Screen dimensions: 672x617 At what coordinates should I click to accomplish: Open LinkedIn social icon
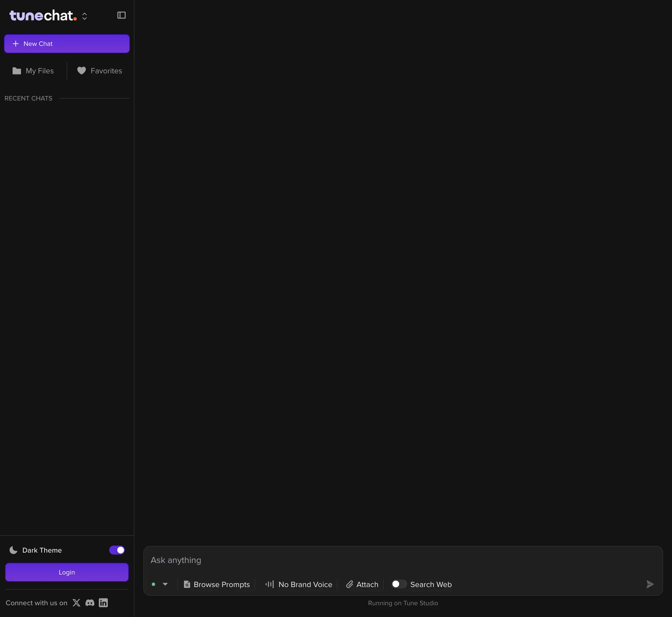pos(103,603)
